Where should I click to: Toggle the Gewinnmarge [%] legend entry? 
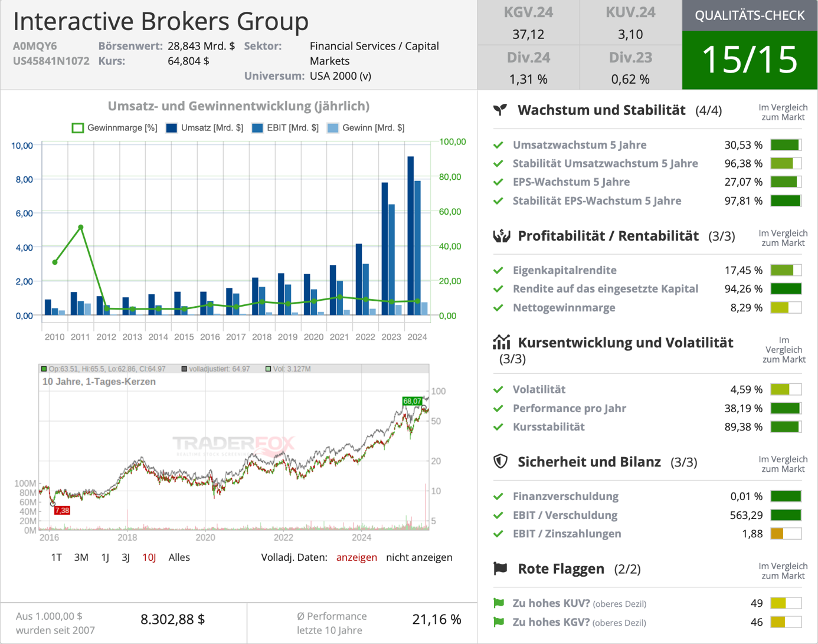tap(114, 128)
